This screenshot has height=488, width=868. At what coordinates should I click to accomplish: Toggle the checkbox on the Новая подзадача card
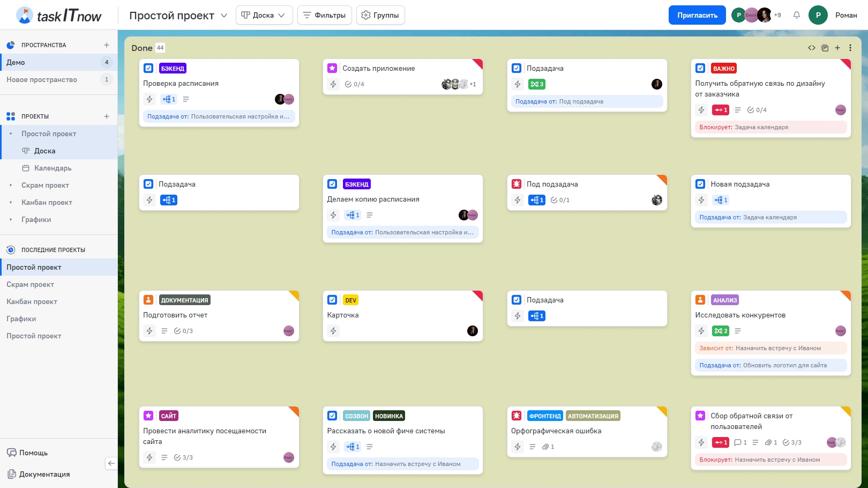[x=700, y=184]
